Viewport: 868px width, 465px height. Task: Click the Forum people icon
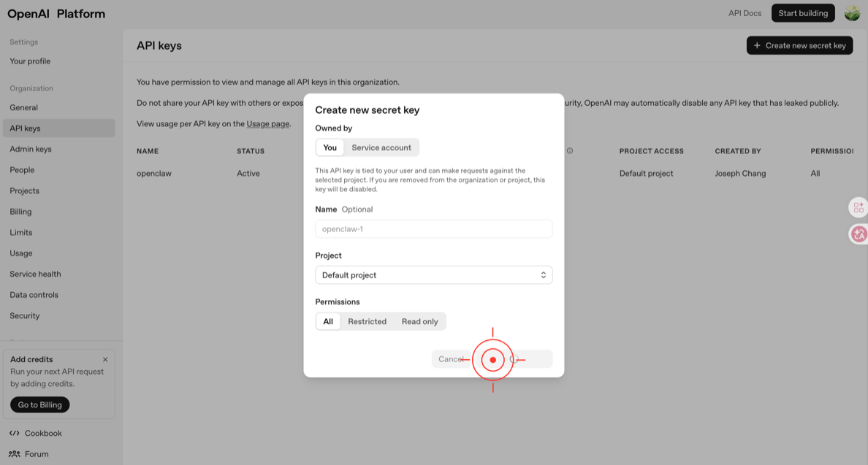(15, 454)
